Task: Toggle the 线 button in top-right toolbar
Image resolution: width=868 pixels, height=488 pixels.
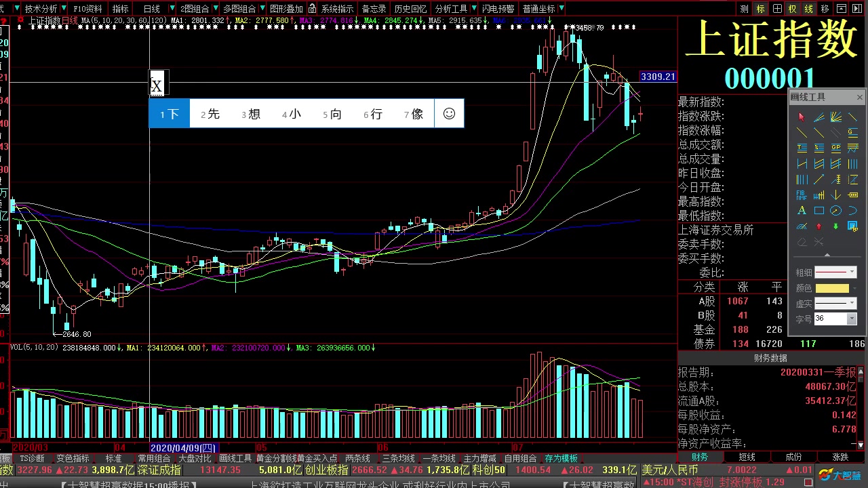Action: (808, 9)
